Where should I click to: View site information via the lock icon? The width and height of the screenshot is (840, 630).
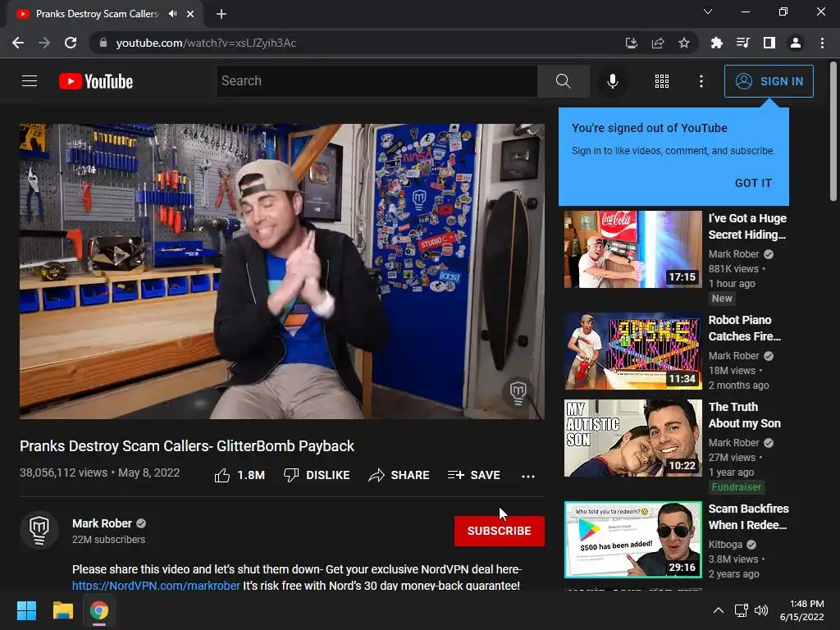click(x=103, y=43)
